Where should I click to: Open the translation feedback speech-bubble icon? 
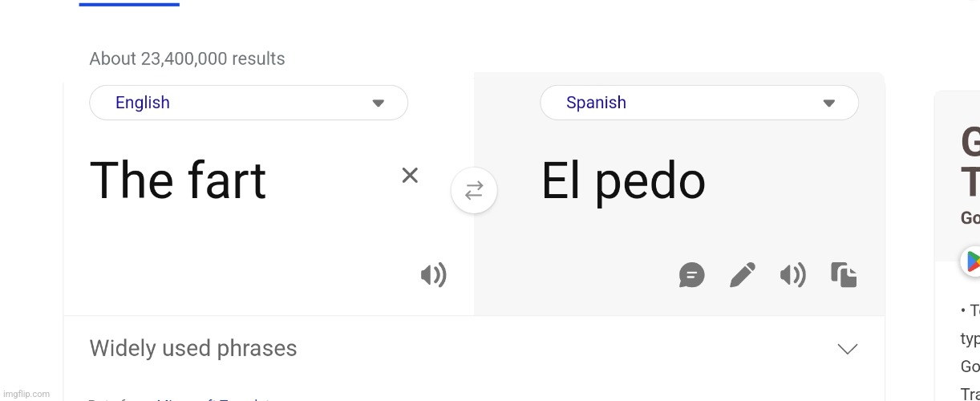691,276
